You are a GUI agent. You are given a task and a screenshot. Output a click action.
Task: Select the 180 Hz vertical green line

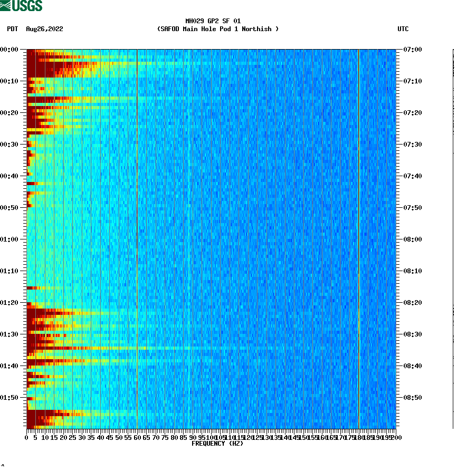click(x=359, y=237)
